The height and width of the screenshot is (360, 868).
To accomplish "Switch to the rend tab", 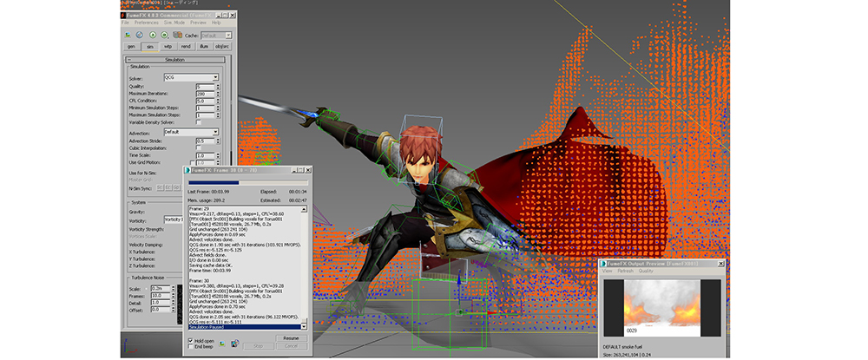I will 186,45.
